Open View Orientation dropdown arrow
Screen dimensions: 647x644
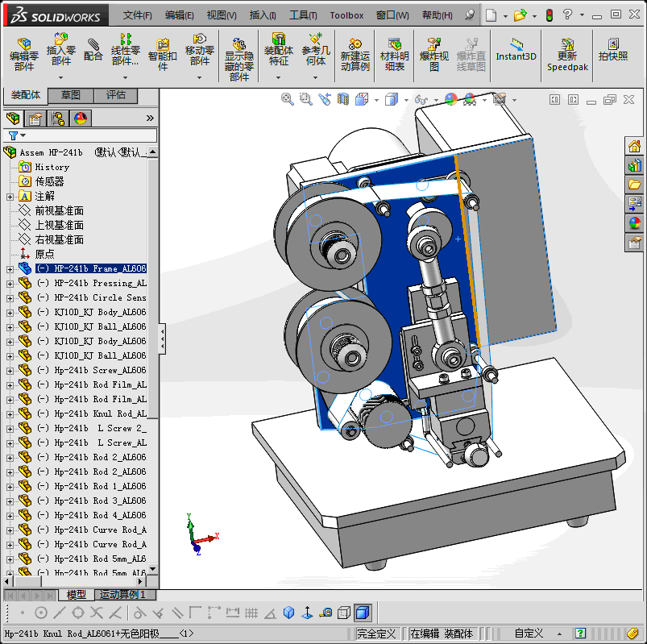(376, 100)
